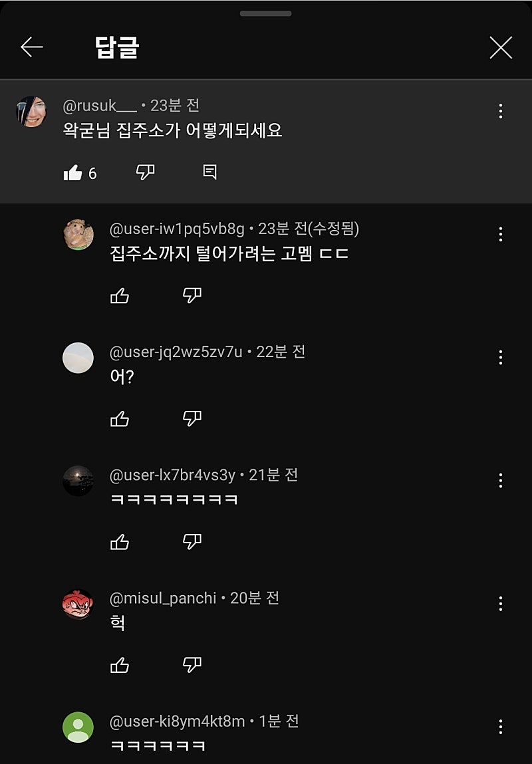This screenshot has height=764, width=532.
Task: Go back using the left arrow
Action: (32, 47)
